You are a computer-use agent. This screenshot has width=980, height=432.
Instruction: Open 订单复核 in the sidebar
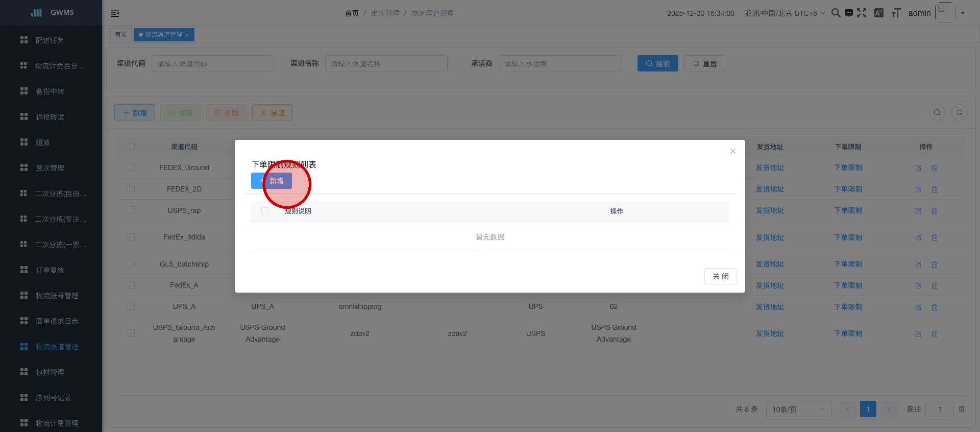click(x=51, y=270)
